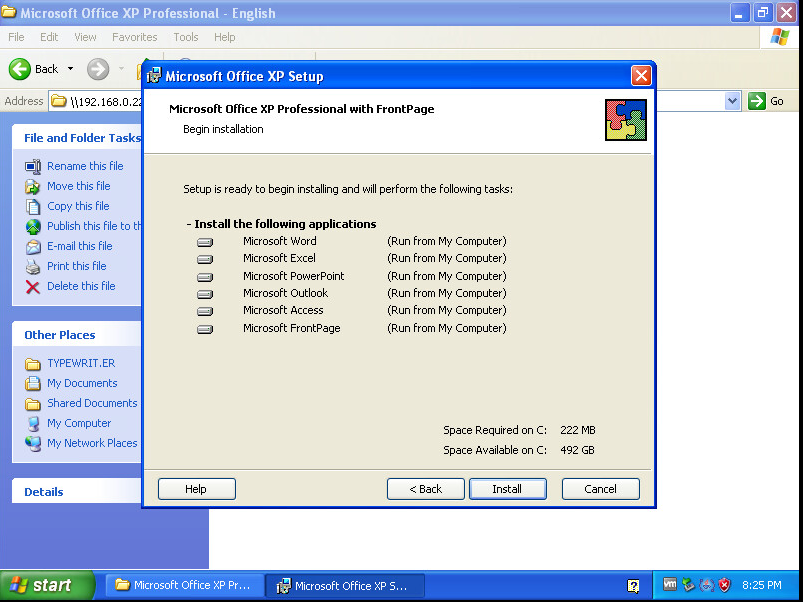803x602 pixels.
Task: Open the Windows Start menu
Action: click(x=47, y=585)
